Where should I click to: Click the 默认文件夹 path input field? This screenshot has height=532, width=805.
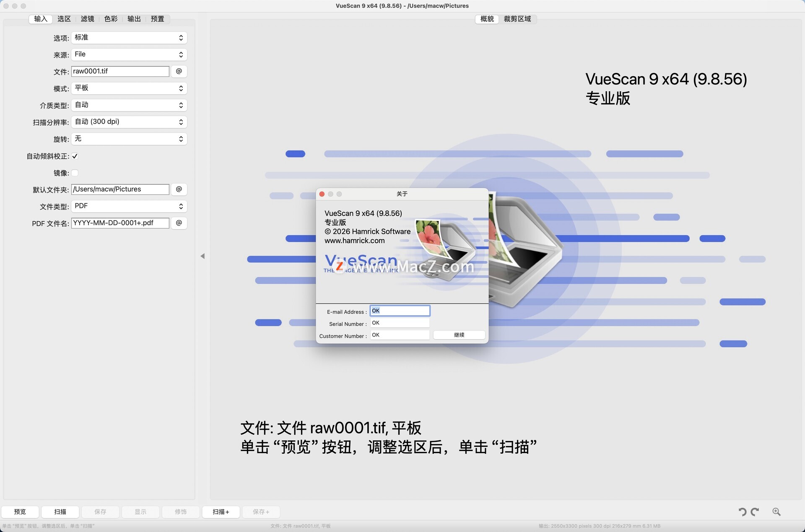(120, 189)
